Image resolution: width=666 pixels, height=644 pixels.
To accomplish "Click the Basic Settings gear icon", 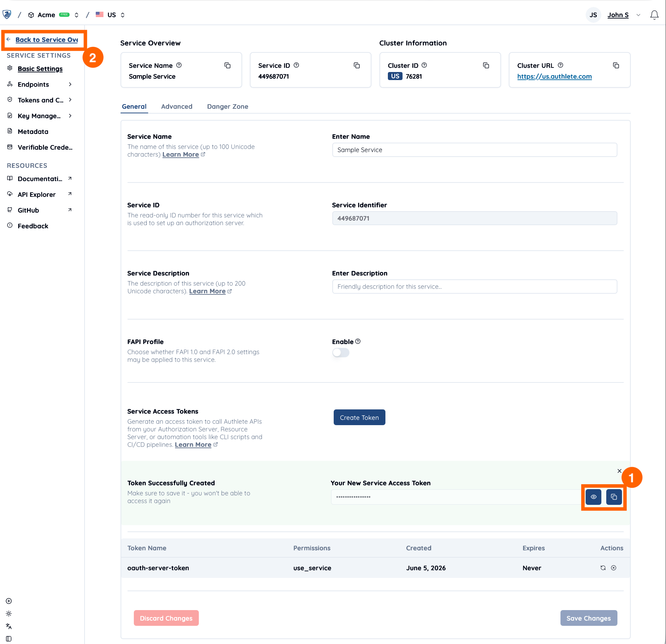I will point(10,68).
